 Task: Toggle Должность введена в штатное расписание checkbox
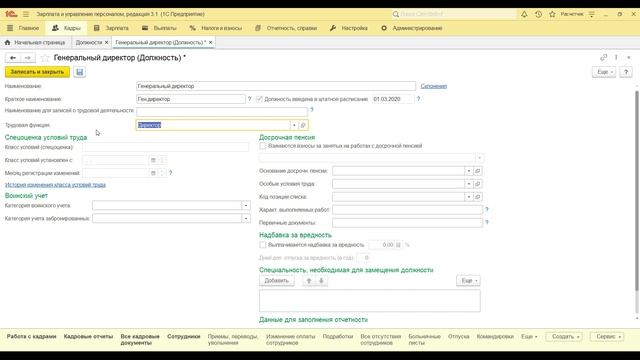coord(259,99)
